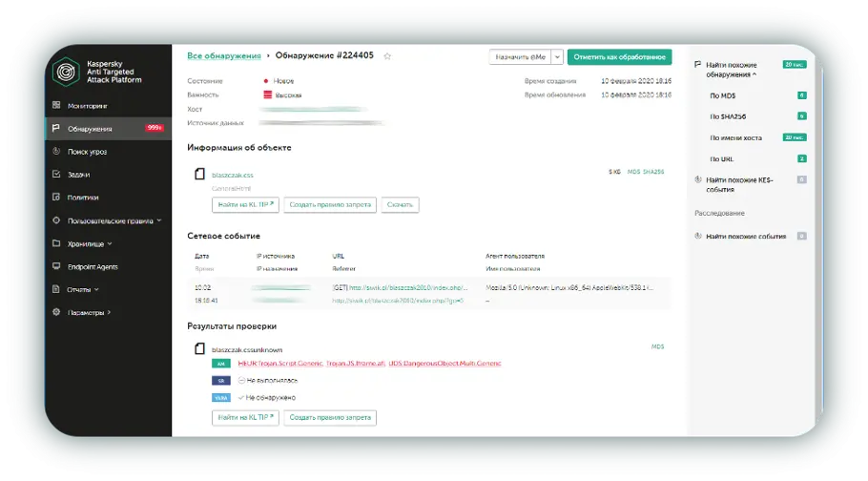Open Endpoint Agents monitor icon

[56, 266]
